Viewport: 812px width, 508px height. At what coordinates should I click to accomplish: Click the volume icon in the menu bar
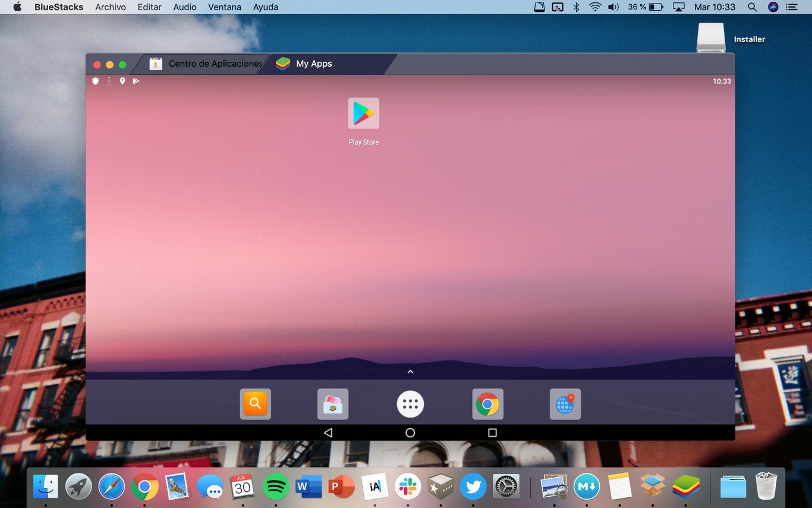614,7
